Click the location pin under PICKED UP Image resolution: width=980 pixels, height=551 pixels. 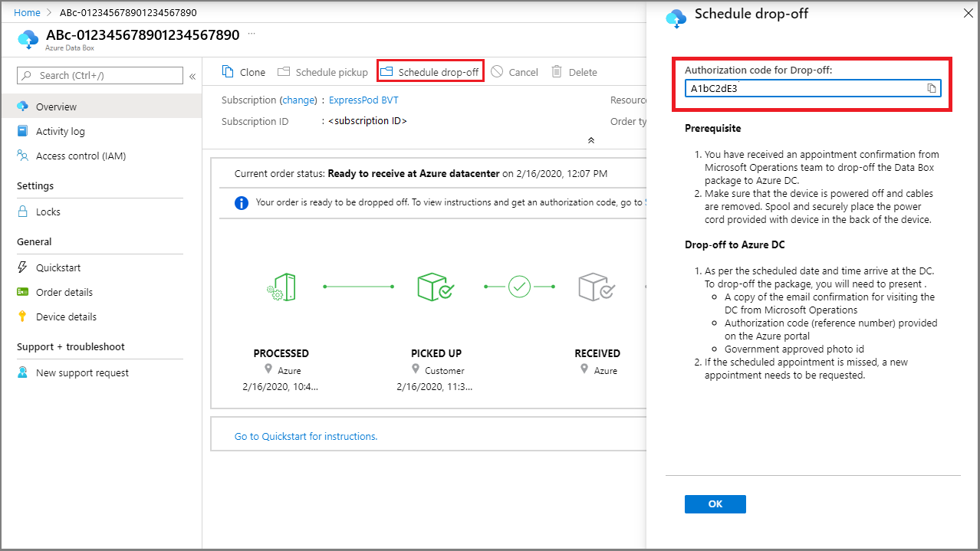[x=416, y=370]
